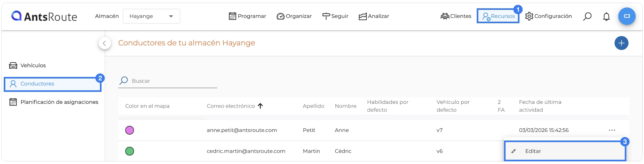Open the Seguir tracking section
The image size is (644, 164).
(x=335, y=16)
